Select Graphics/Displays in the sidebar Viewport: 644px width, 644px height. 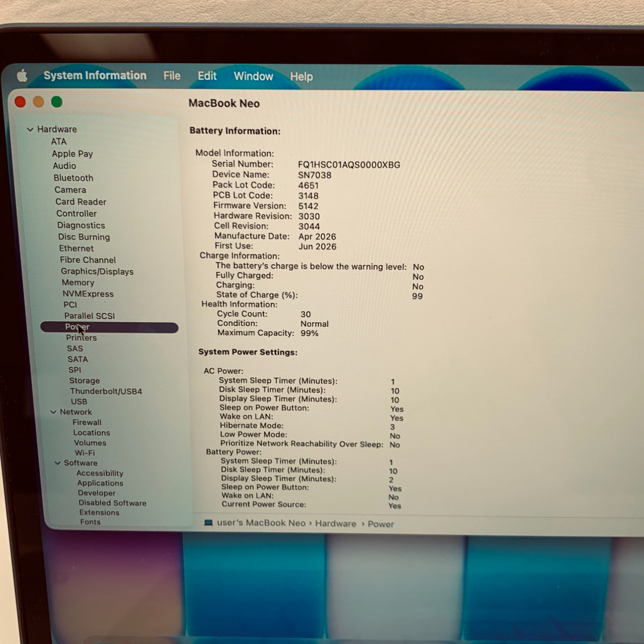97,272
